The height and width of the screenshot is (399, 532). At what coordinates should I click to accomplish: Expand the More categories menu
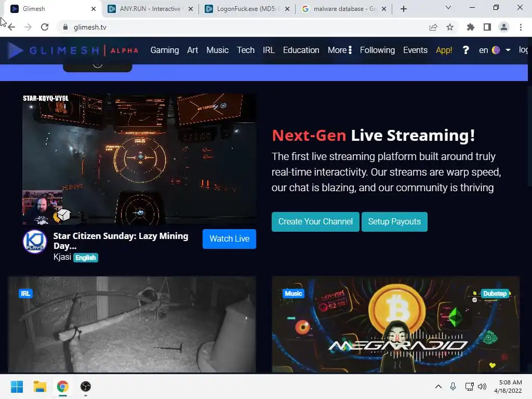click(340, 50)
